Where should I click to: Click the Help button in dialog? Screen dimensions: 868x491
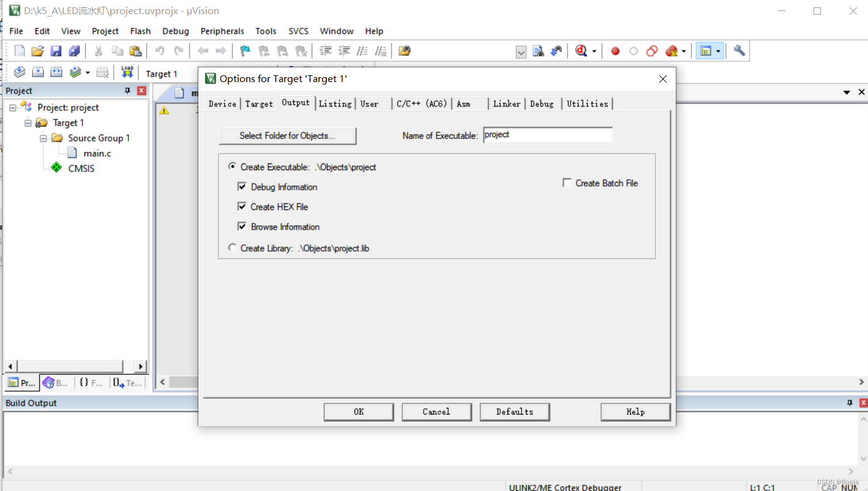click(x=635, y=412)
